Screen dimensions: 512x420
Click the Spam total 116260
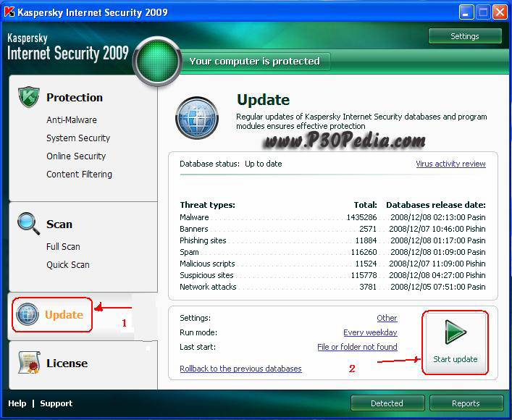(x=364, y=252)
